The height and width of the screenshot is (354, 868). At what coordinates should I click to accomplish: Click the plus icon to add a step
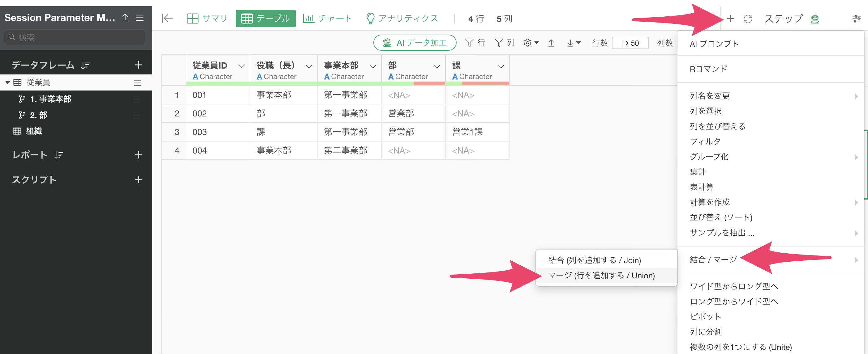[x=730, y=19]
